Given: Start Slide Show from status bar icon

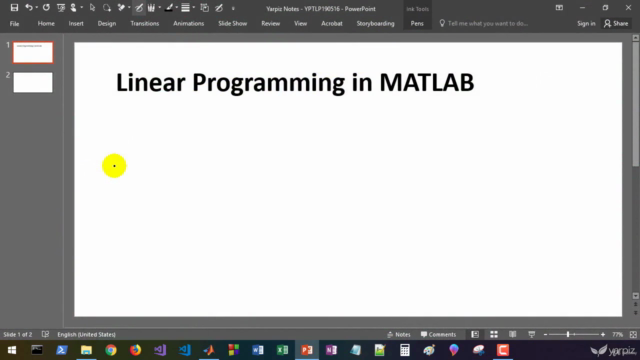Looking at the screenshot, I should coord(531,334).
